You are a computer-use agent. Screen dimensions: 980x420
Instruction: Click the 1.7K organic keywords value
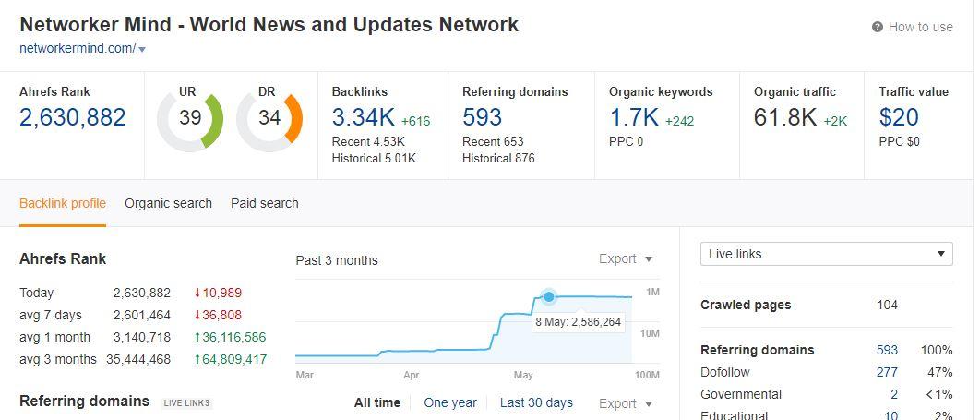click(x=633, y=117)
